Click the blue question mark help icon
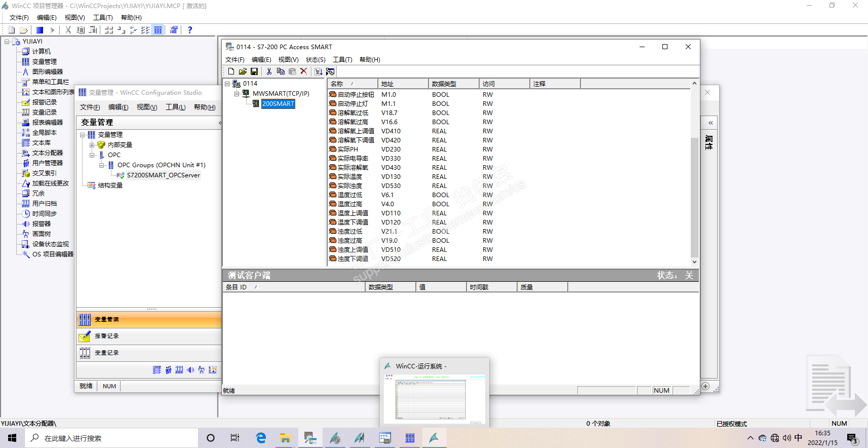Image resolution: width=868 pixels, height=448 pixels. tap(190, 30)
